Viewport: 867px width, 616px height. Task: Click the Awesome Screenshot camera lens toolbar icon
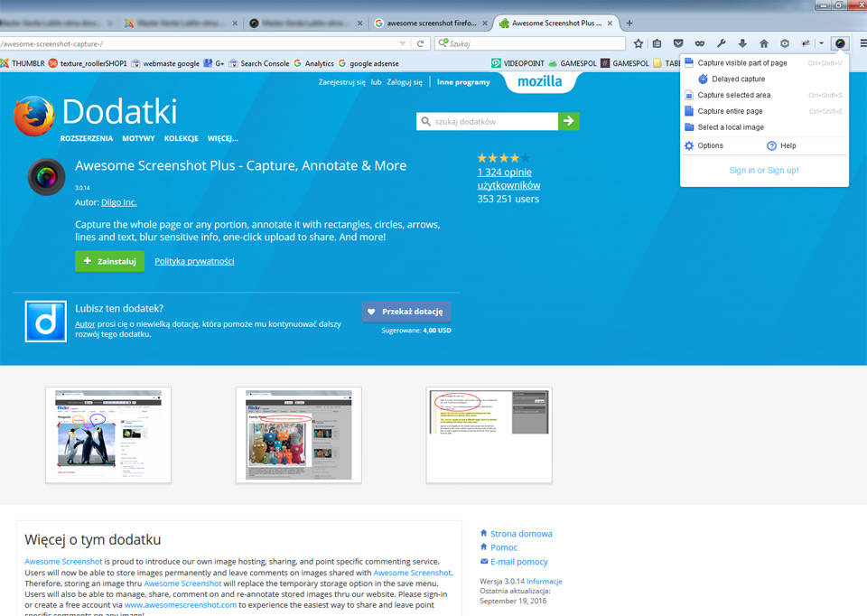[840, 43]
